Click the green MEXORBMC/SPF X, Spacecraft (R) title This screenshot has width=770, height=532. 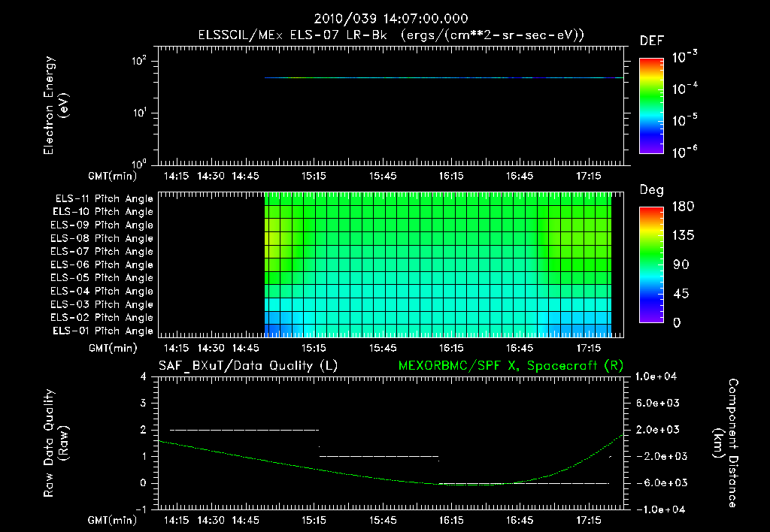pos(511,366)
